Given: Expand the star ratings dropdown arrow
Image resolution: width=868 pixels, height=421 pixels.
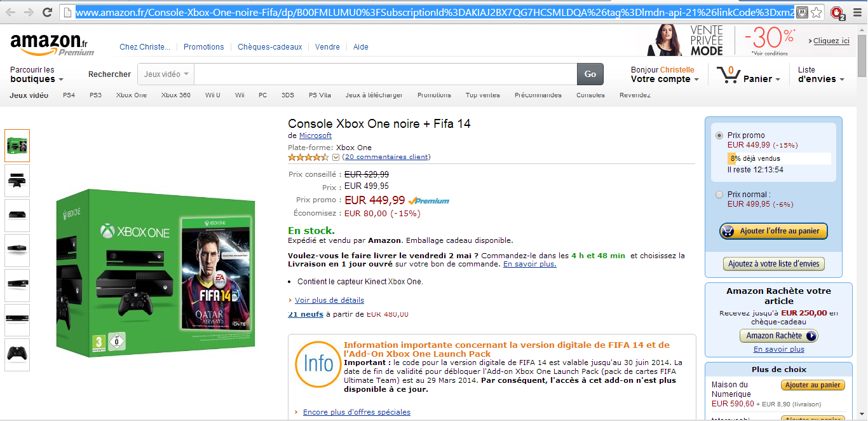Looking at the screenshot, I should coord(336,157).
